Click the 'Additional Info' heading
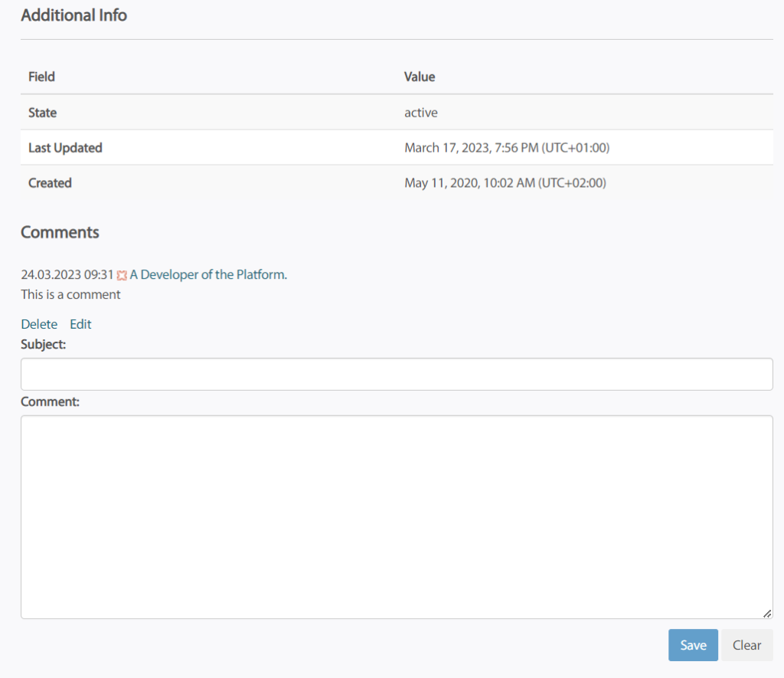The width and height of the screenshot is (784, 678). pos(74,15)
